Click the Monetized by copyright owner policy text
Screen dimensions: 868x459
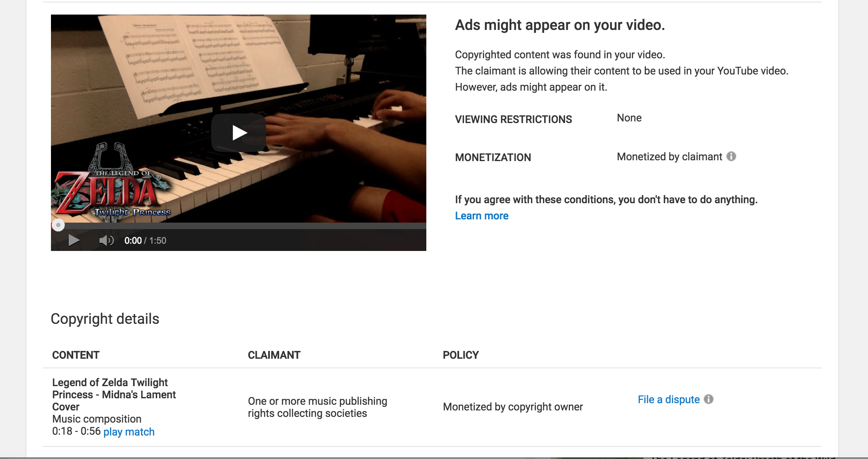pos(513,407)
